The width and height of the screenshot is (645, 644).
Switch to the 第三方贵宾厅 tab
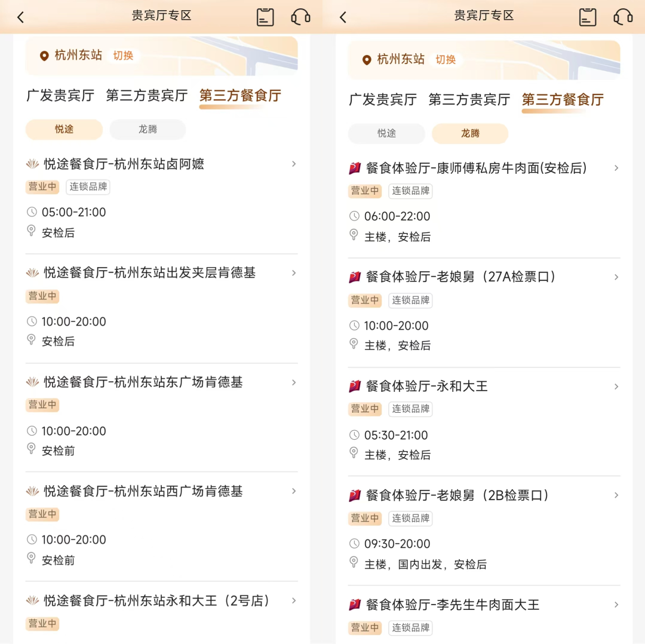pos(146,96)
